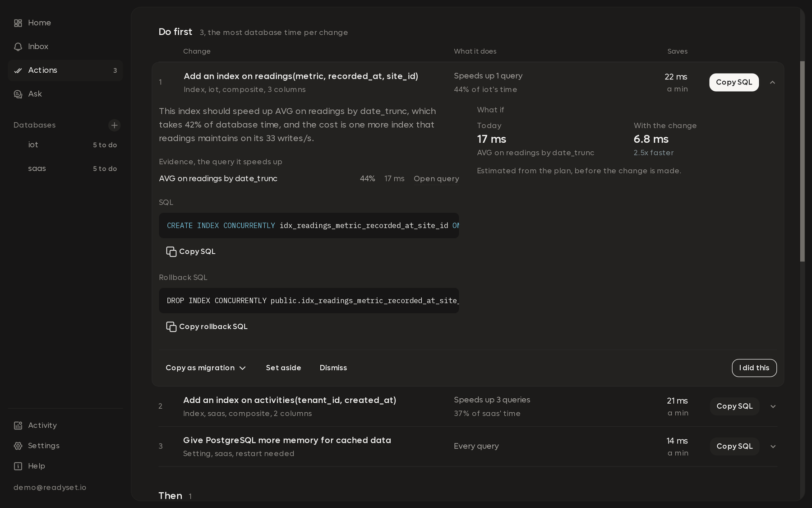
Task: Click the CREATE INDEX CONCURRENTLY code block
Action: 309,225
